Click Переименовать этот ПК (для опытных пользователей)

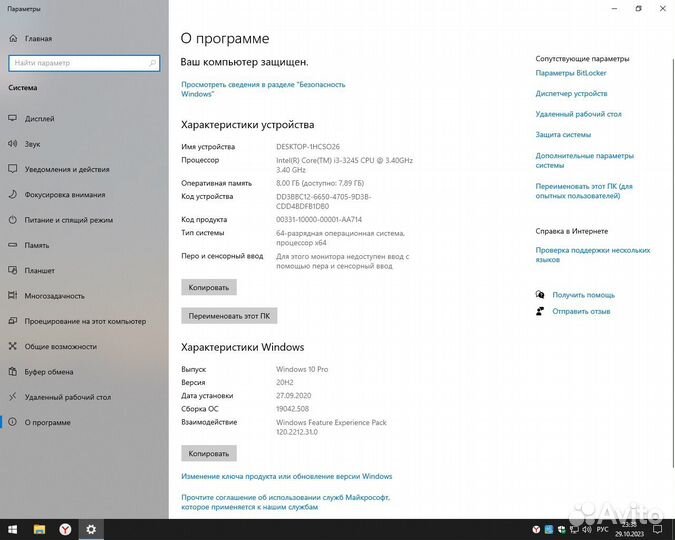click(x=584, y=191)
